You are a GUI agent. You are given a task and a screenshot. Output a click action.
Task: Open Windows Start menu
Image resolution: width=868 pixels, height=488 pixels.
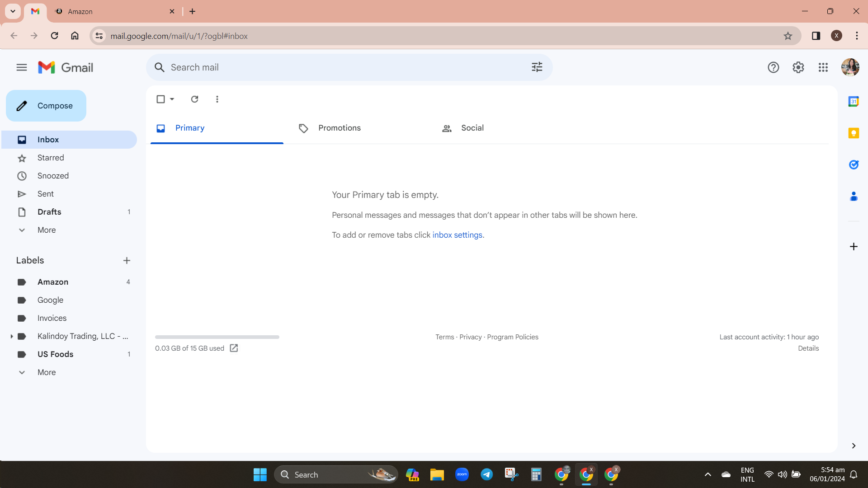click(x=260, y=475)
